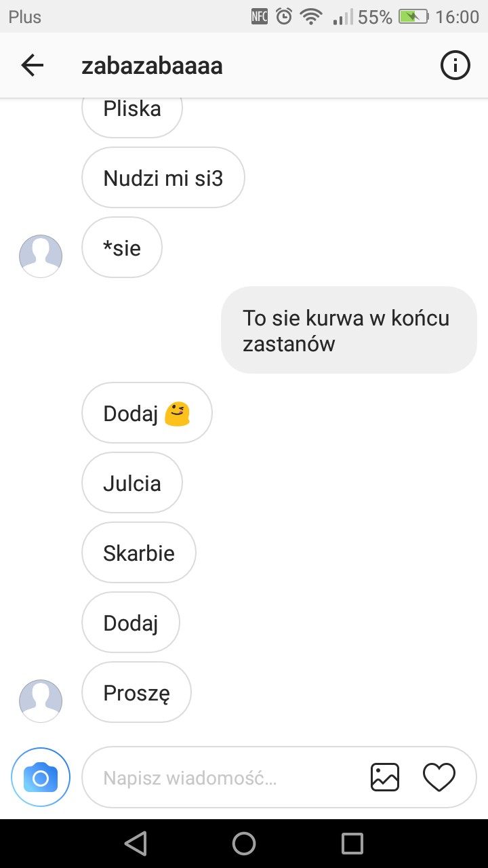Tap profile avatar beside *sie message
Viewport: 488px width, 868px height.
(x=41, y=256)
